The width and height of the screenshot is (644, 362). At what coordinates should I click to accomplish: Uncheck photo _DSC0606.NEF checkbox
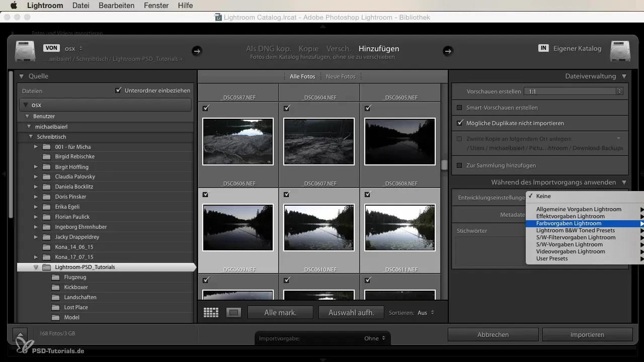[x=205, y=108]
